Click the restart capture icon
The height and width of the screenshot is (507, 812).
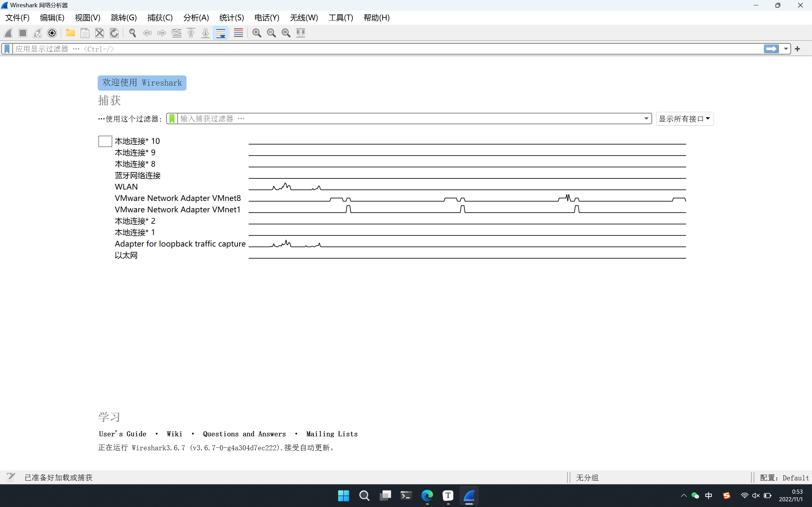click(x=37, y=33)
